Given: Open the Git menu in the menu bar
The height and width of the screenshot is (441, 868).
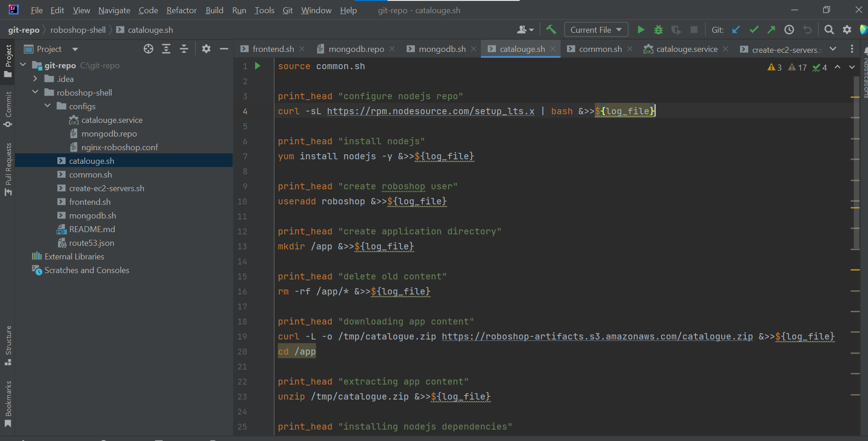Looking at the screenshot, I should 287,10.
